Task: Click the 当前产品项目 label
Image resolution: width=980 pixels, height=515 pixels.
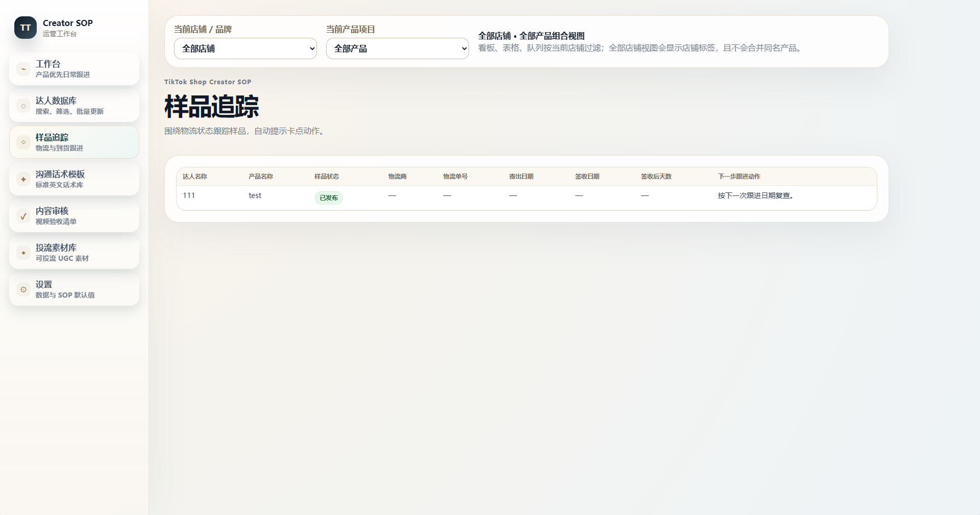Action: click(x=351, y=29)
